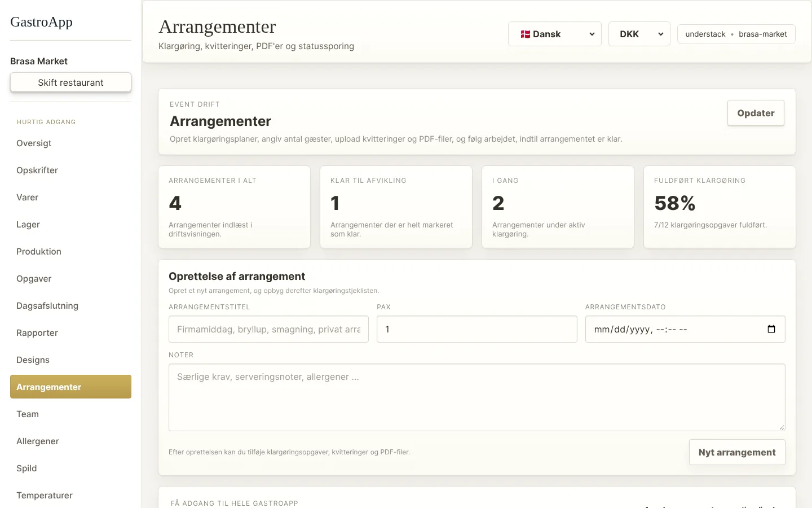The image size is (812, 508).
Task: Open the Dansk language dropdown
Action: pos(554,34)
